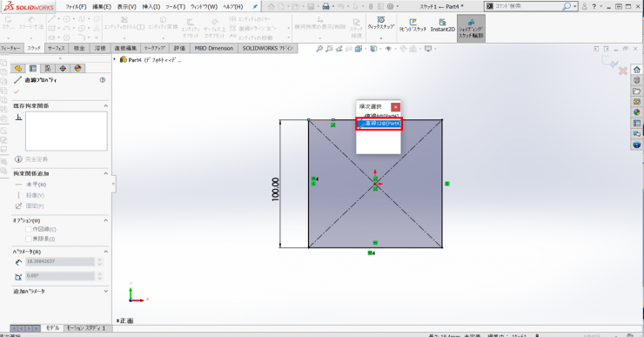Open the ConfigurationManager tab icon

tap(48, 68)
